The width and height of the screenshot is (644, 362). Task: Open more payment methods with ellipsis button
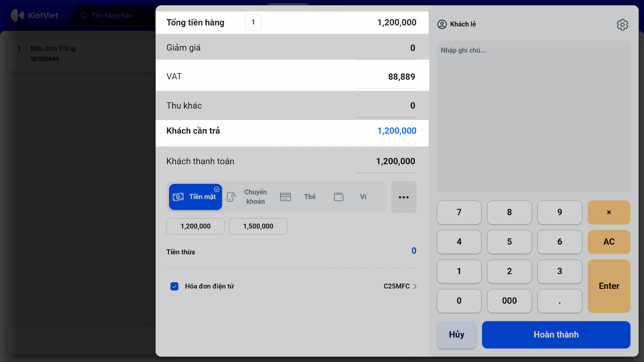click(x=404, y=197)
